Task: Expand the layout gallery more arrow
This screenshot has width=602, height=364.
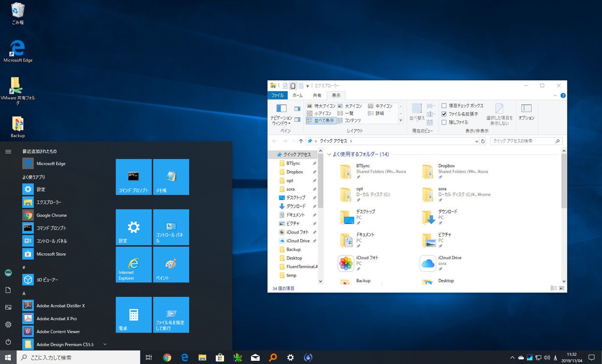Action: 401,121
